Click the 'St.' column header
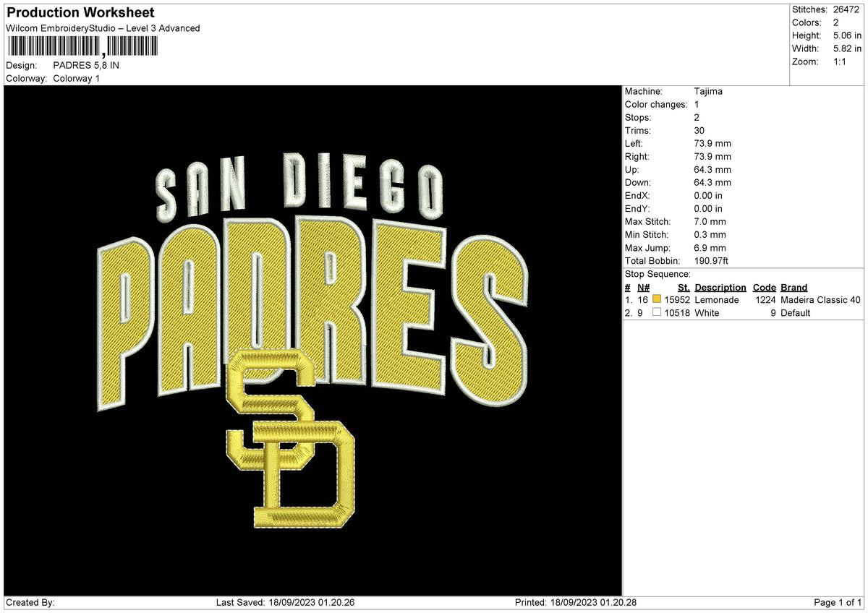Viewport: 868px width, 613px height. coord(684,287)
